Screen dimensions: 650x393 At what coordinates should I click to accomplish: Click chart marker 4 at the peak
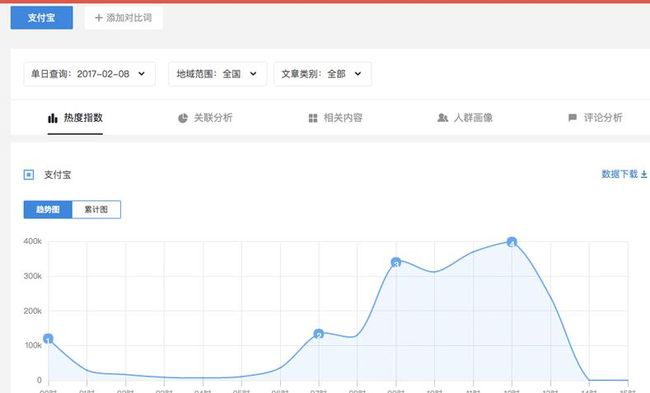tap(512, 242)
